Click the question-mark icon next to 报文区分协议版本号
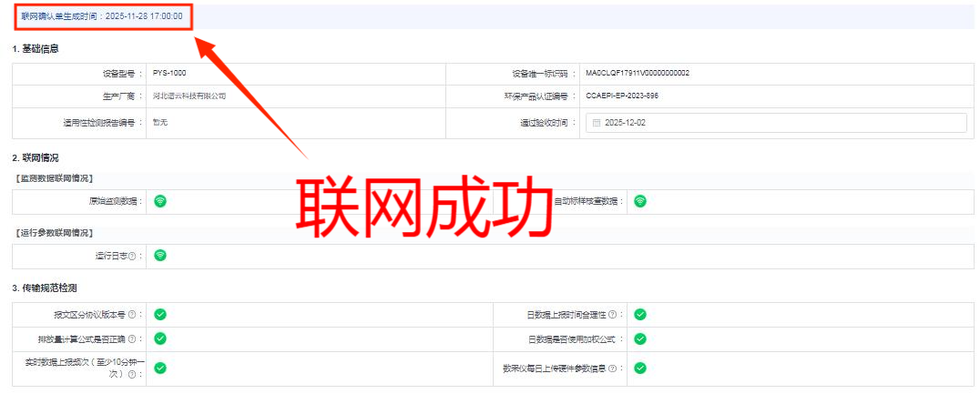This screenshot has height=414, width=980. [x=132, y=315]
